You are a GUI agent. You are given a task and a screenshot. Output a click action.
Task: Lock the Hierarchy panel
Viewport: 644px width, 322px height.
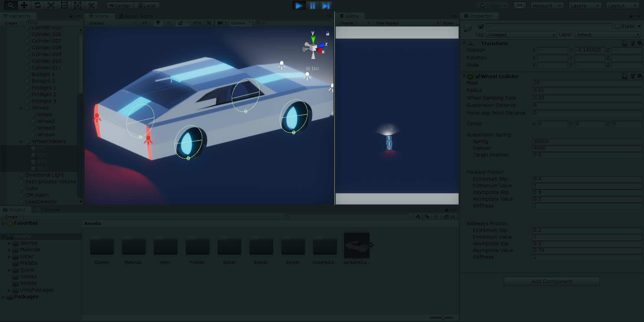pyautogui.click(x=71, y=16)
